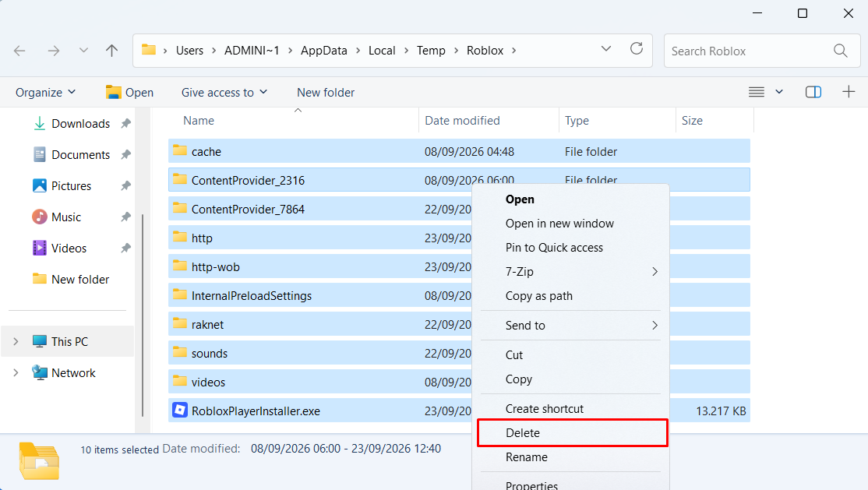
Task: Go up one folder level
Action: 112,51
